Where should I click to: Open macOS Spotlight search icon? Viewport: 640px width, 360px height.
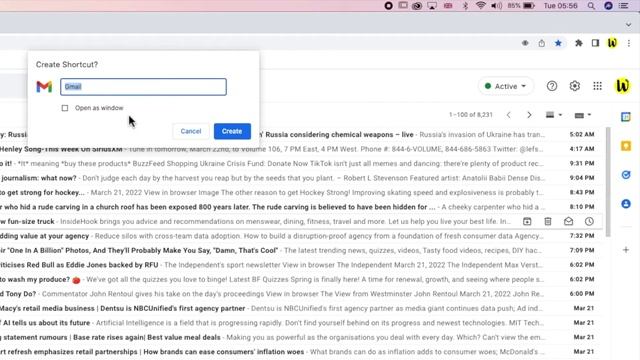pos(591,6)
